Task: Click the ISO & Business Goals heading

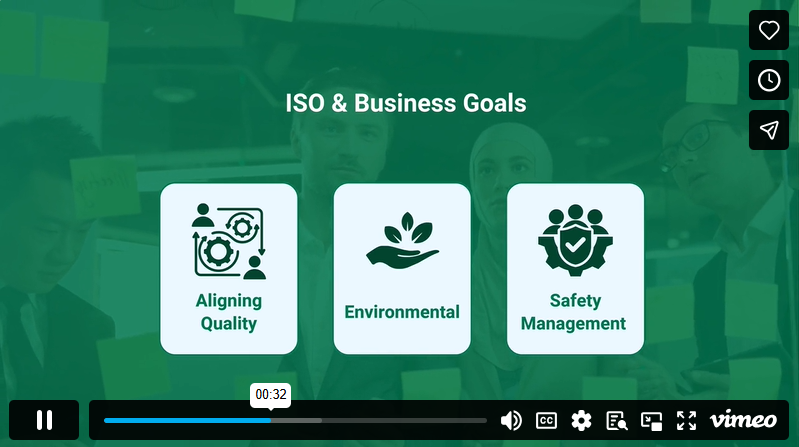Action: 405,103
